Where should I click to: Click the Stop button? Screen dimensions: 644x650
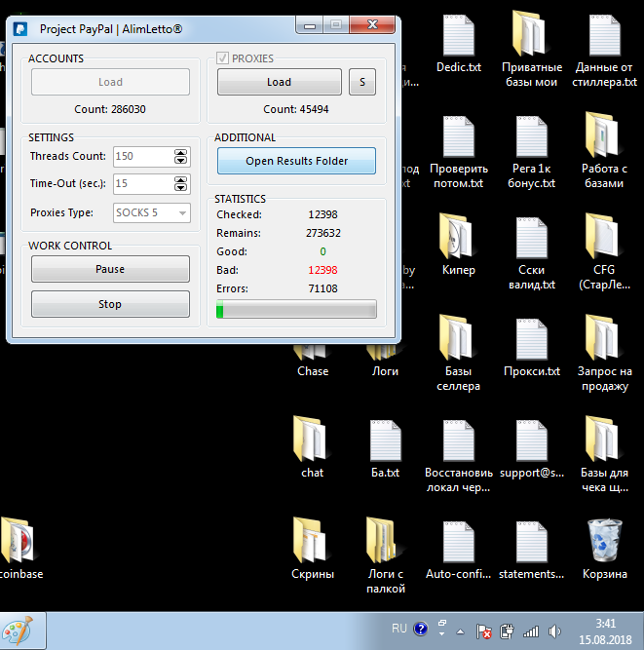tap(110, 304)
